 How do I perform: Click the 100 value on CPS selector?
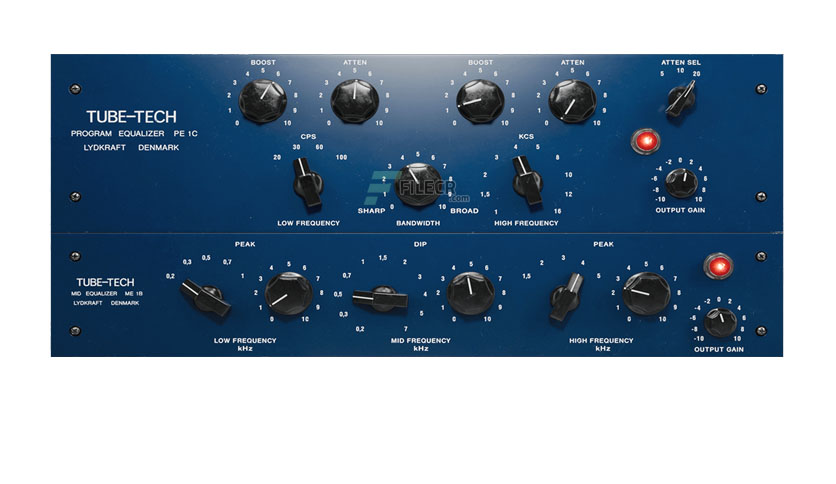[x=341, y=157]
